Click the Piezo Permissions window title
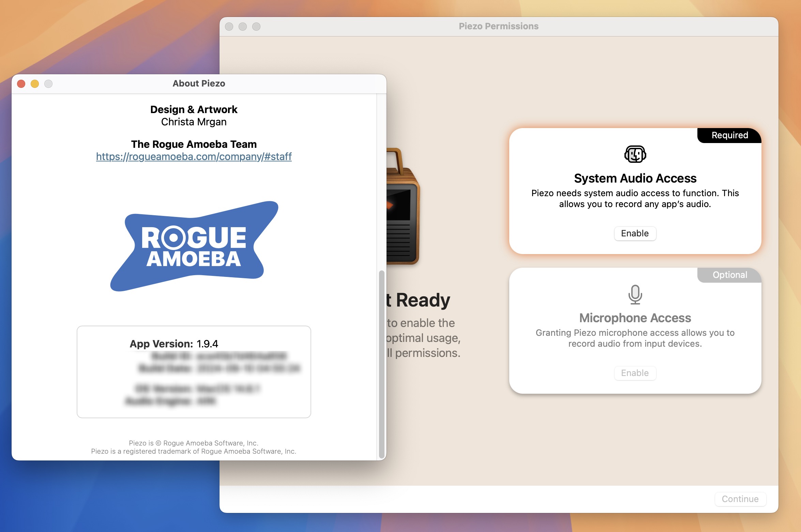 click(x=498, y=26)
